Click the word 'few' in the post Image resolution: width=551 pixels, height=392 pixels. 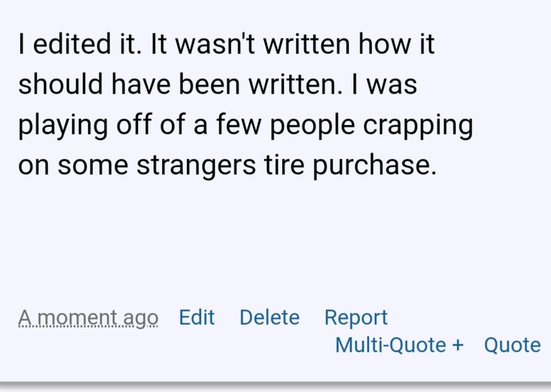click(x=238, y=125)
